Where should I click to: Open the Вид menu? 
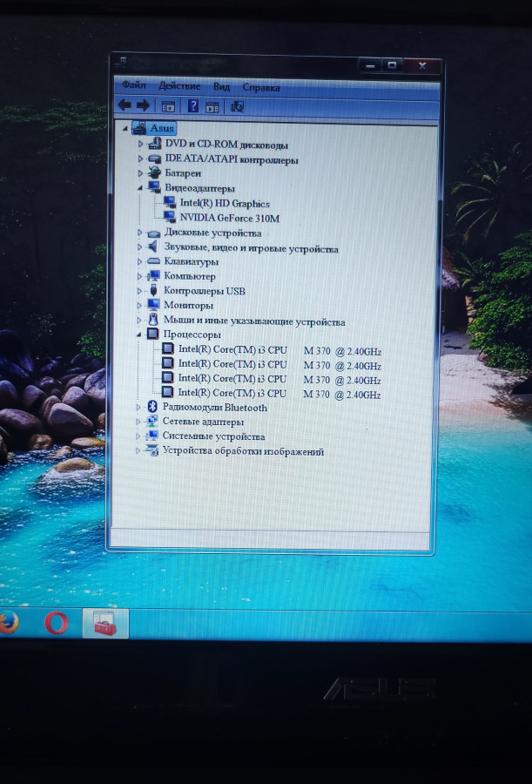point(221,87)
